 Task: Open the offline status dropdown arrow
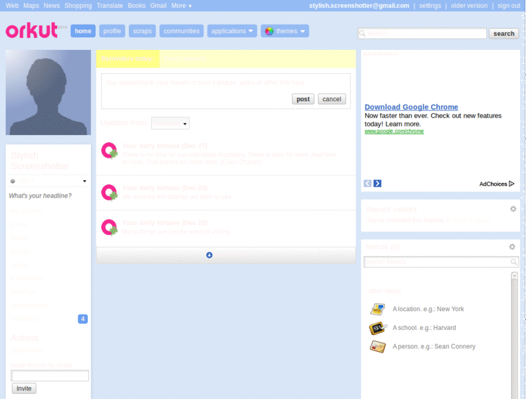(x=84, y=181)
